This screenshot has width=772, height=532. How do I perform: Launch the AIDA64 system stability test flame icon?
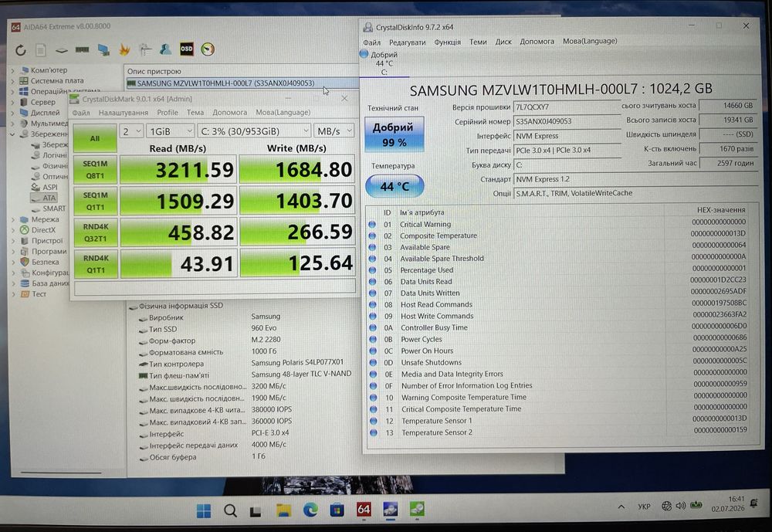(124, 49)
